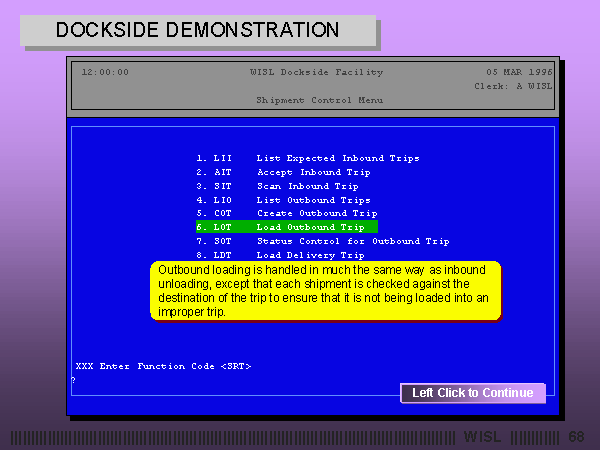Click the WISL footer label

[483, 437]
